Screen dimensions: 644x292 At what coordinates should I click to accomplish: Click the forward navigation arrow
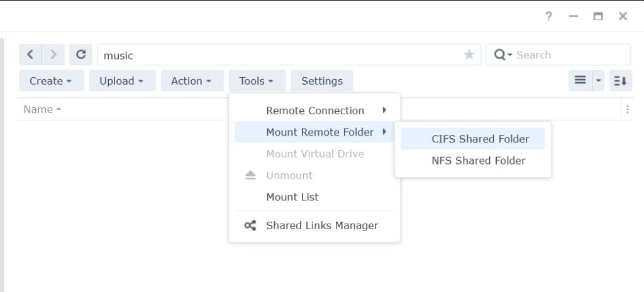pyautogui.click(x=53, y=55)
